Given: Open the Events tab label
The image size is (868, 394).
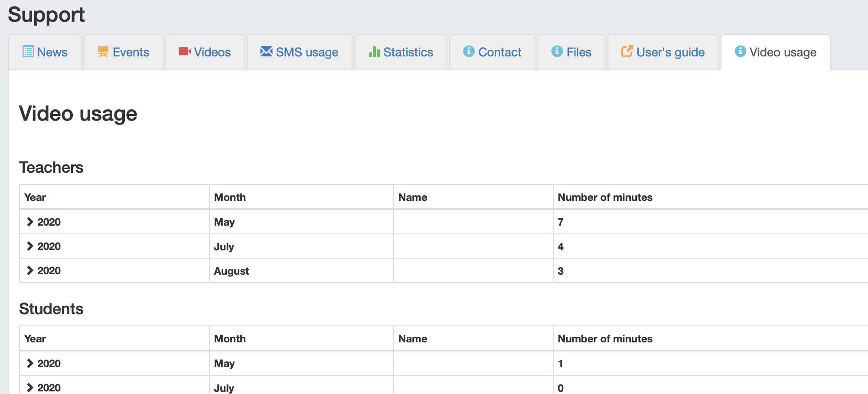Looking at the screenshot, I should 131,52.
